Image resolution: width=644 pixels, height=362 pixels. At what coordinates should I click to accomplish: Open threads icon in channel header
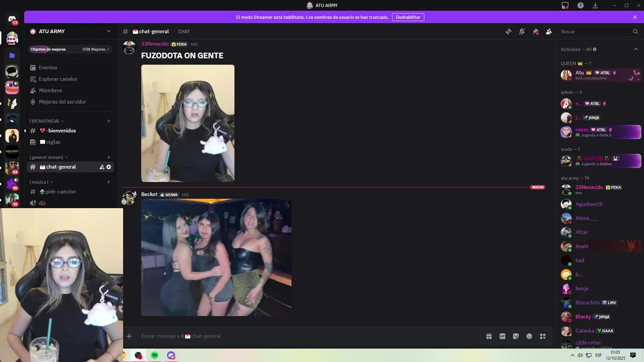pos(508,31)
